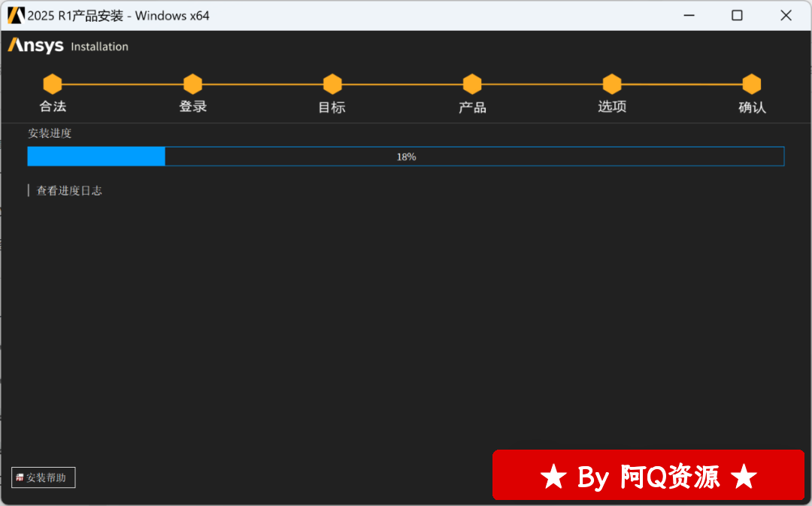Click the 确认 step hexagon

[752, 84]
